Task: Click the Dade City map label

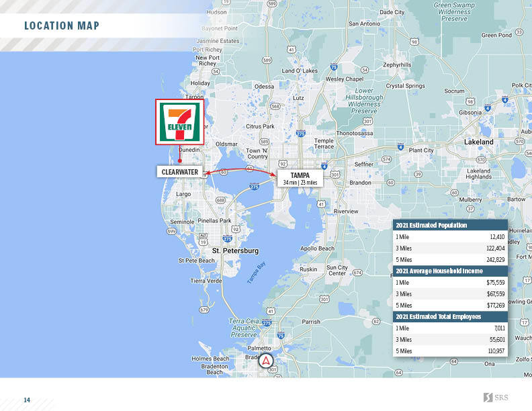Action: click(x=392, y=12)
